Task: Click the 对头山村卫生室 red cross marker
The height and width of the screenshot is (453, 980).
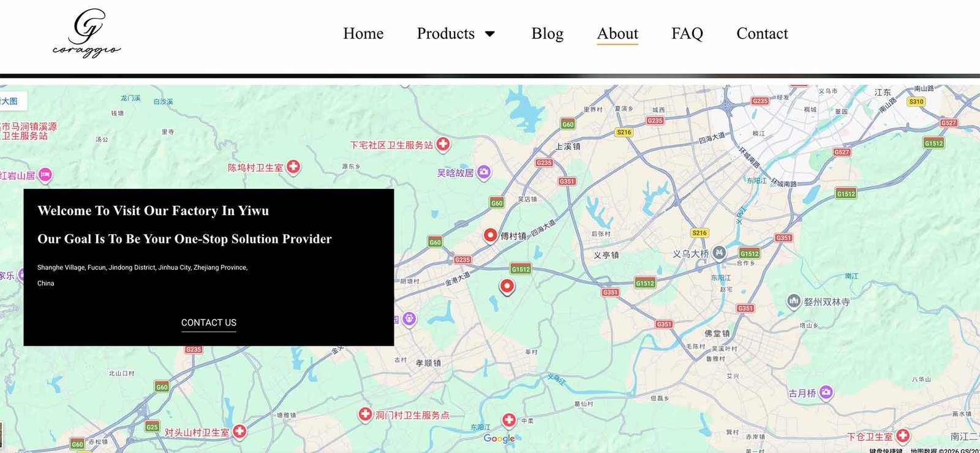Action: pos(239,432)
